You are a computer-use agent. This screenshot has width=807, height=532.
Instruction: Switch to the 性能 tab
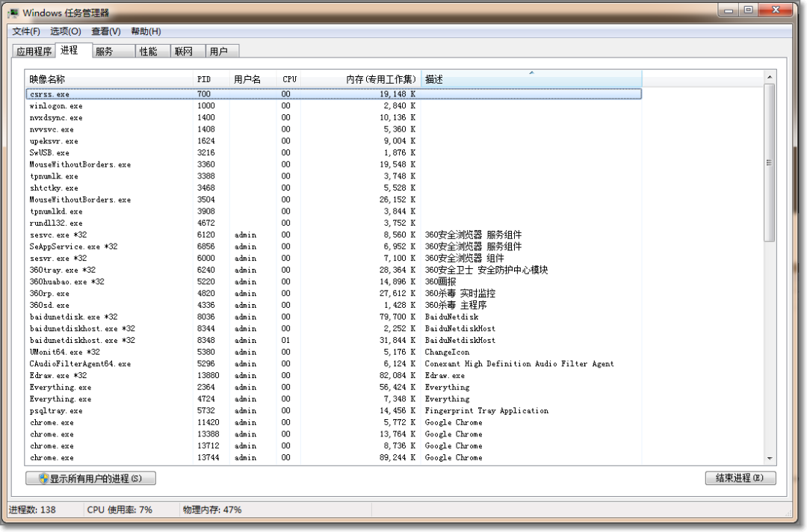(153, 52)
